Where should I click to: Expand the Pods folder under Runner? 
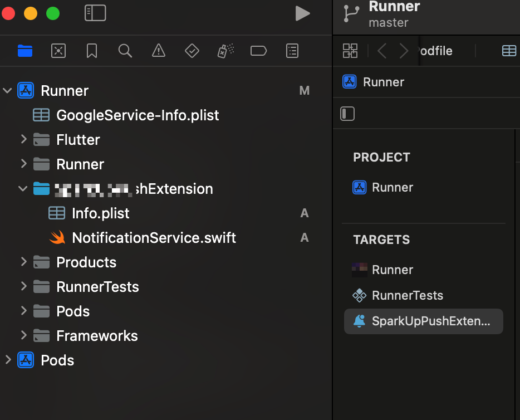pos(23,311)
